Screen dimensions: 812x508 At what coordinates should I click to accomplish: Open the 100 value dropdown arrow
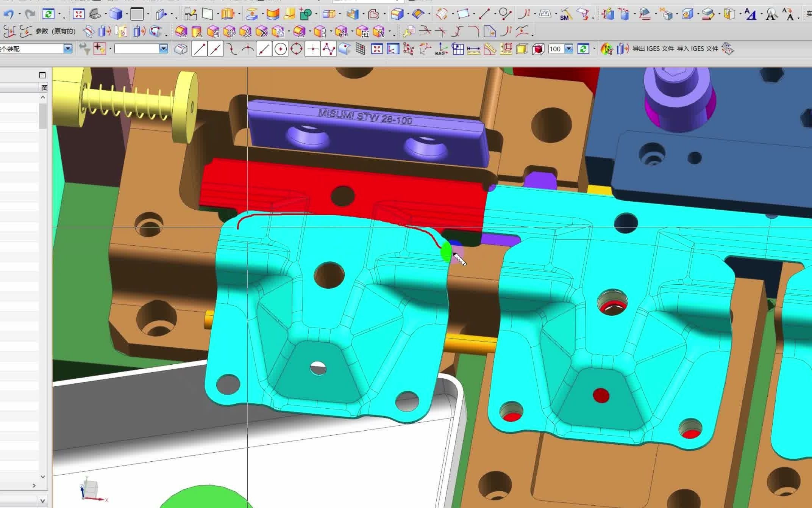569,49
